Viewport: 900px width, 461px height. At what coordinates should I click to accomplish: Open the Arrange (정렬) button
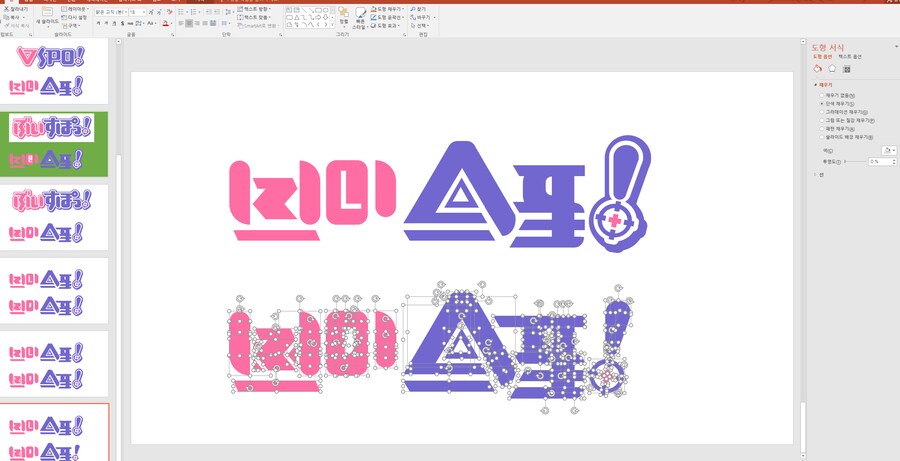pyautogui.click(x=343, y=16)
